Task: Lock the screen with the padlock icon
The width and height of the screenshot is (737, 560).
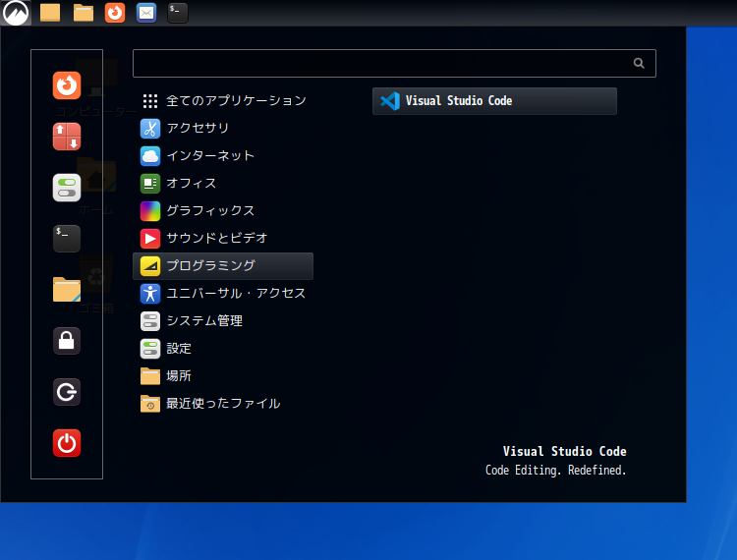Action: (67, 341)
